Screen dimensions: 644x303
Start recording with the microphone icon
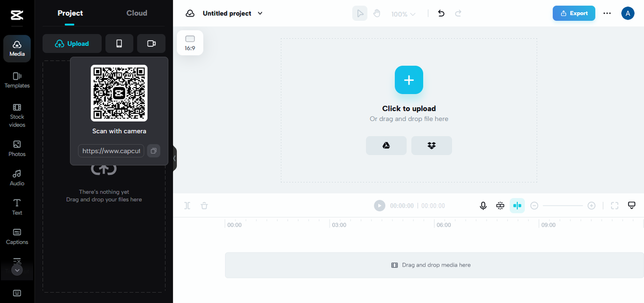tap(483, 205)
